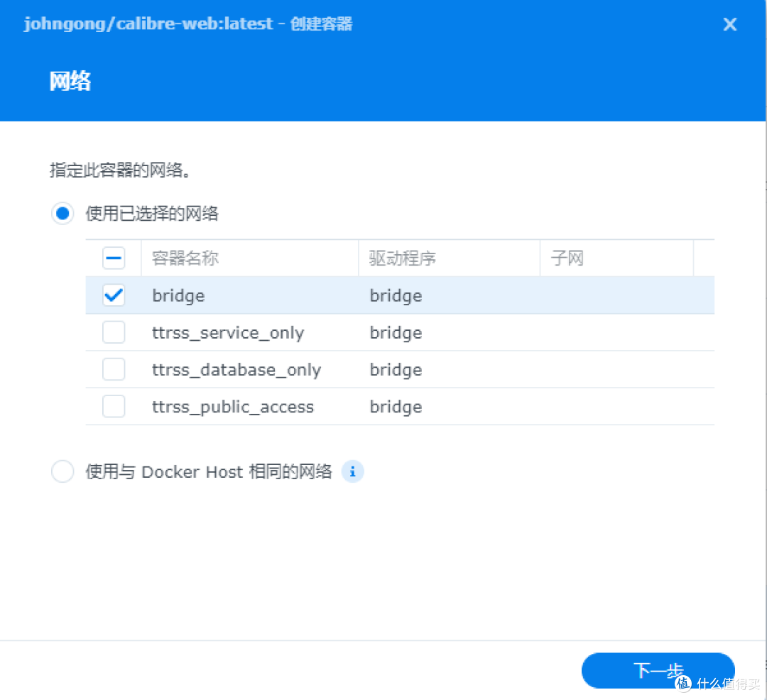The height and width of the screenshot is (700, 767).
Task: Select the use selected network radio button
Action: point(62,214)
